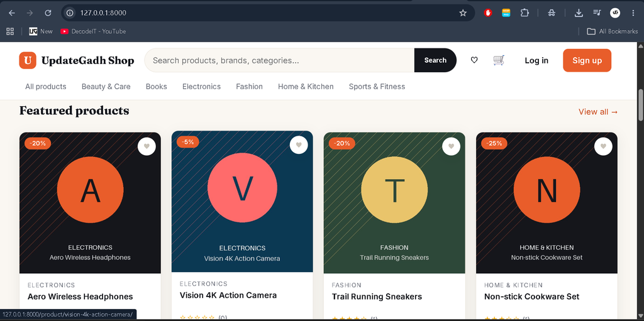Focus the Search products input field
The width and height of the screenshot is (644, 321).
(279, 60)
